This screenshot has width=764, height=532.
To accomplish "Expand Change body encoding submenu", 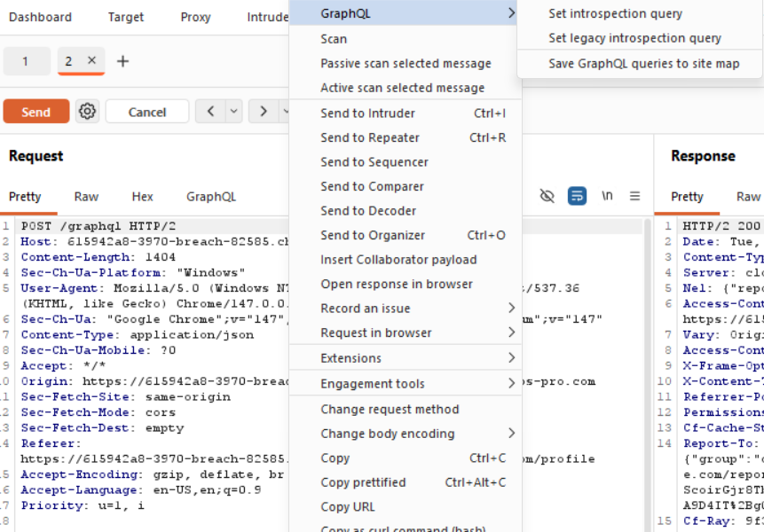I will click(x=404, y=434).
